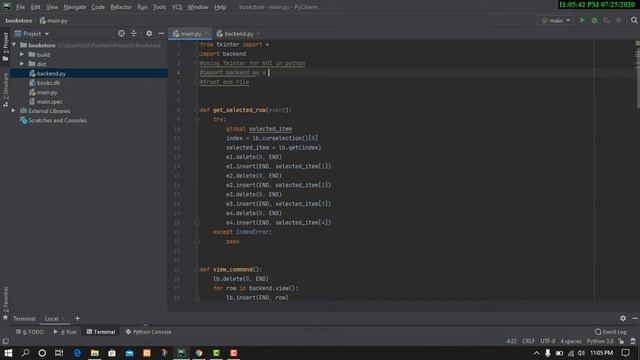Screen dimensions: 640x360
Task: Hide the Terminal panel with minus icon
Action: click(x=635, y=318)
